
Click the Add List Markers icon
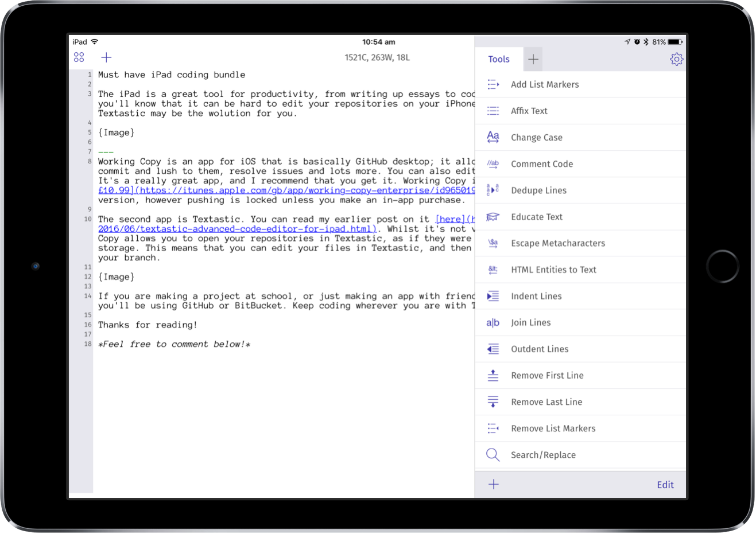(x=493, y=84)
